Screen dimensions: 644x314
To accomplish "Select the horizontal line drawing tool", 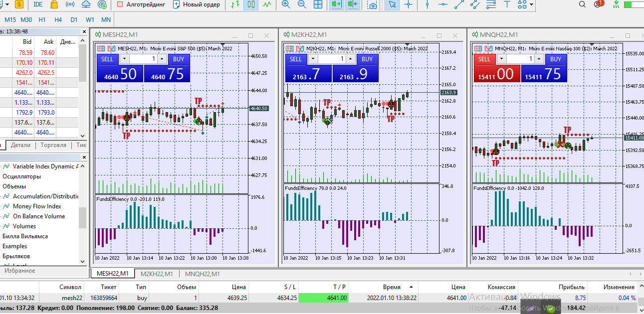I will click(443, 4).
